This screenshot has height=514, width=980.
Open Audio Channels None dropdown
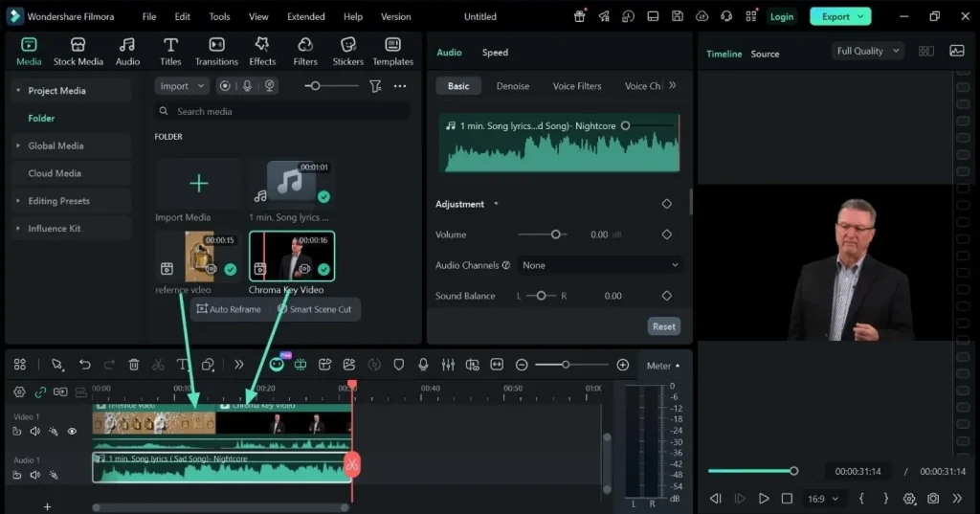coord(600,265)
